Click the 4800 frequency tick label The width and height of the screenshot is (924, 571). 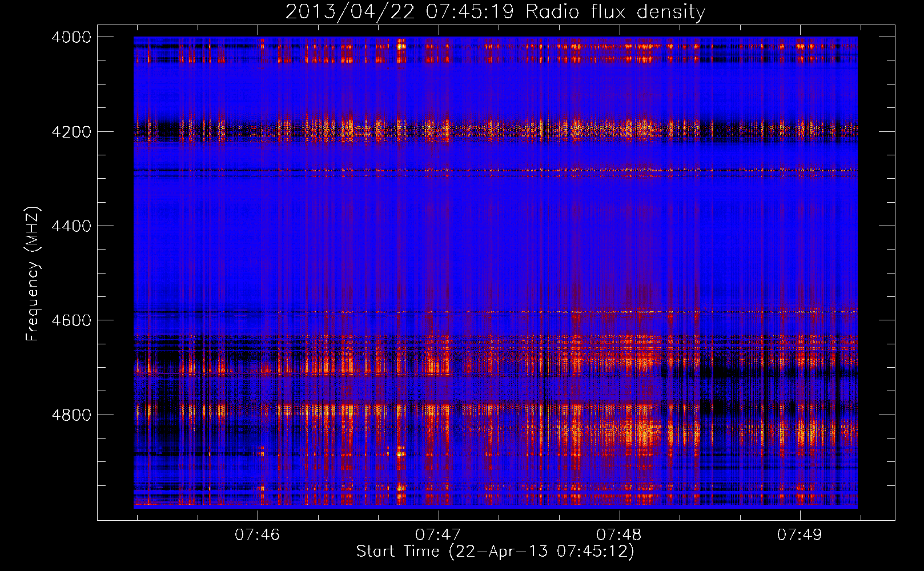[x=71, y=415]
